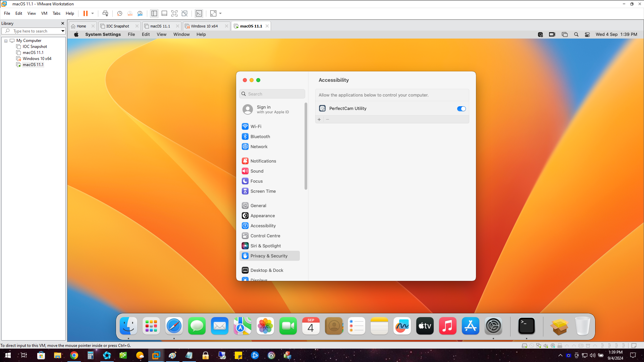Collapse the My Computer tree node
644x362 pixels.
pos(6,41)
